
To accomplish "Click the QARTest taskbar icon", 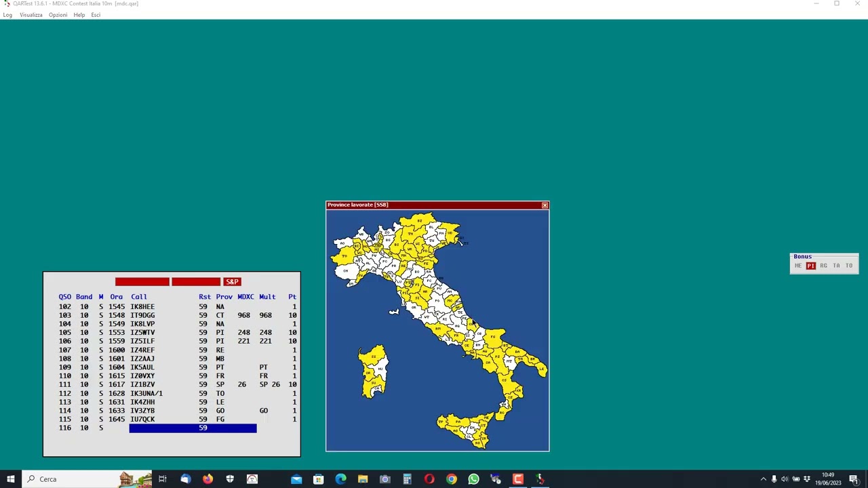I will [x=540, y=479].
